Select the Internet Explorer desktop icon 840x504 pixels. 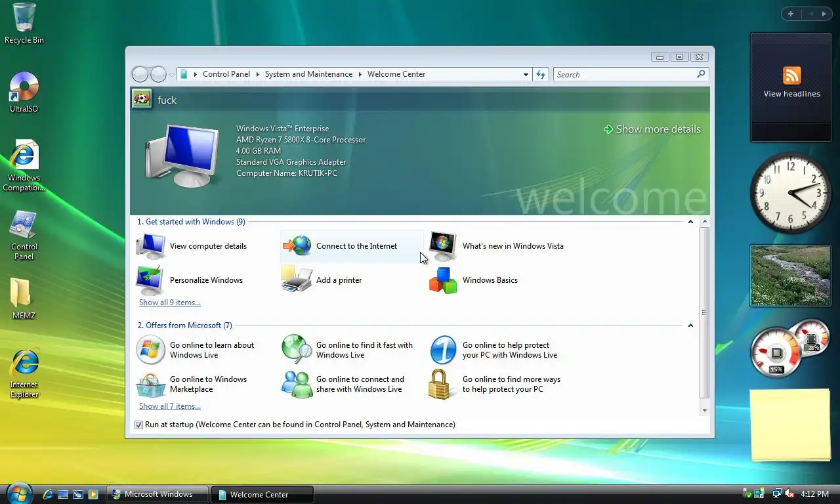pos(24,373)
